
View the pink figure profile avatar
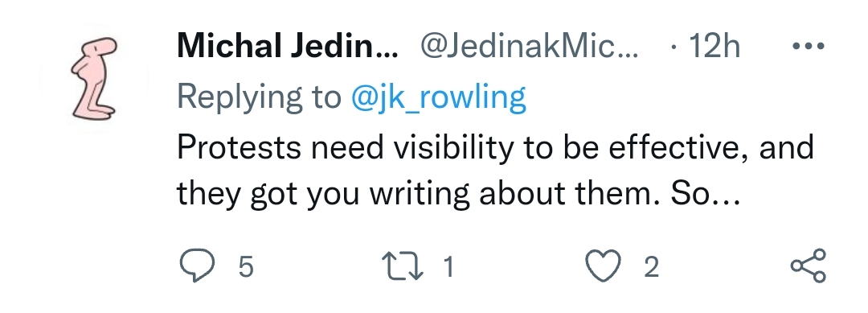coord(94,79)
